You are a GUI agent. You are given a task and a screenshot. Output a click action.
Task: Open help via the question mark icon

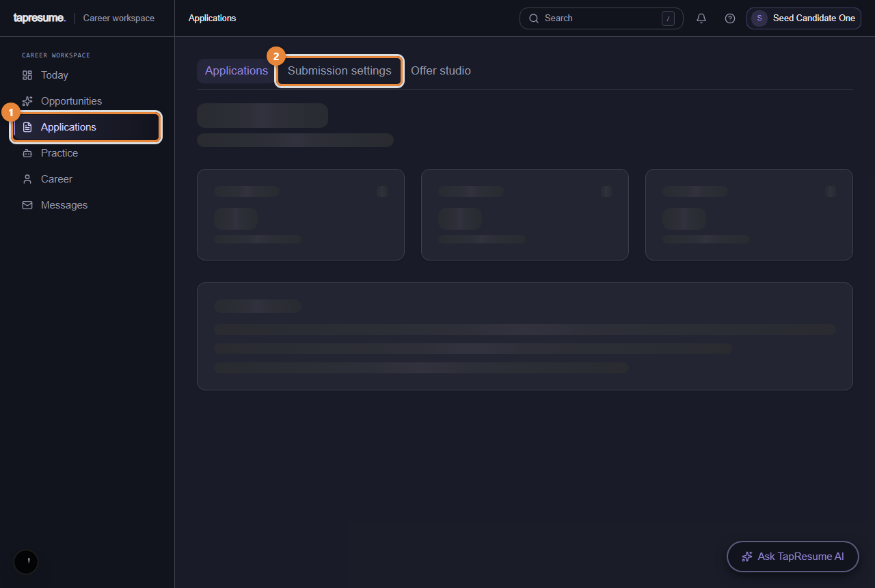[730, 18]
